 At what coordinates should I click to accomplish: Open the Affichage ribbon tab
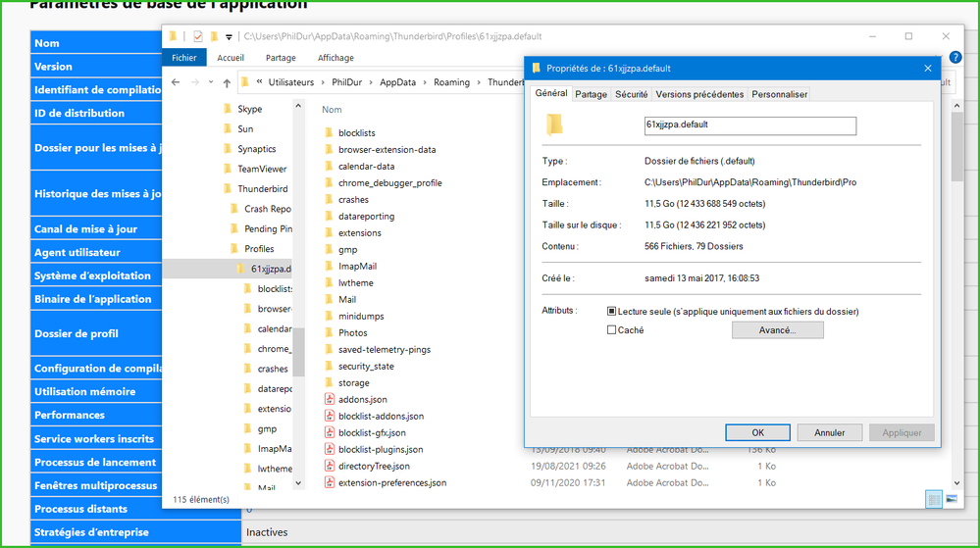335,58
